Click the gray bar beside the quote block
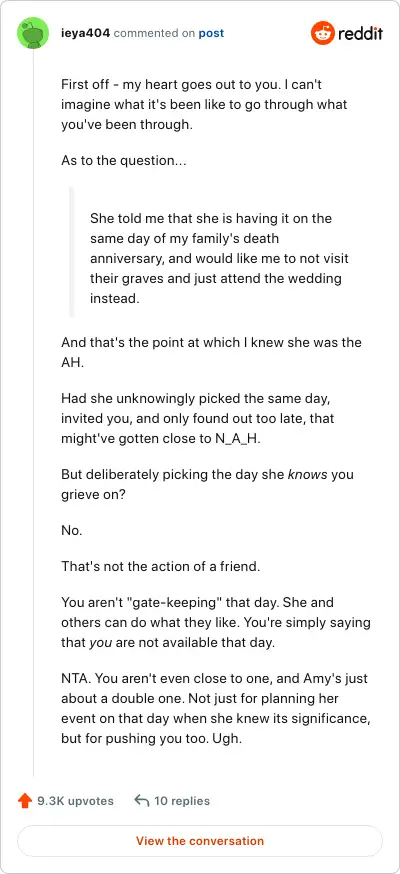 coord(71,253)
